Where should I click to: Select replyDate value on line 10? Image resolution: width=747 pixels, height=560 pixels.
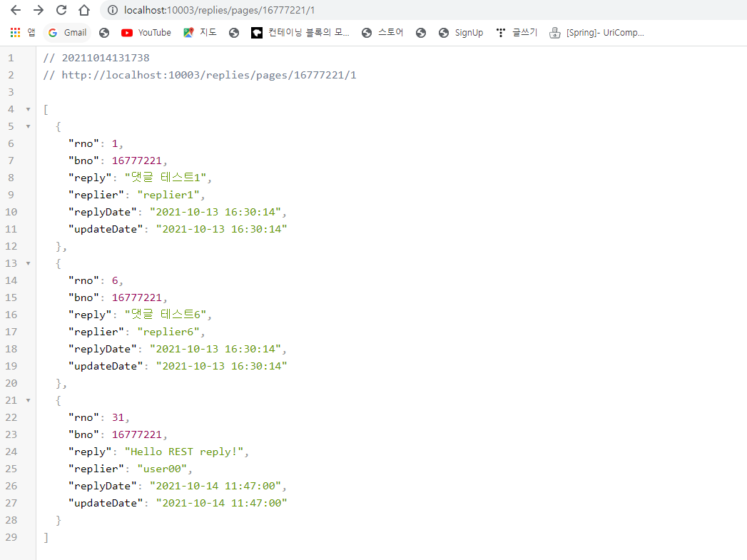coord(215,213)
